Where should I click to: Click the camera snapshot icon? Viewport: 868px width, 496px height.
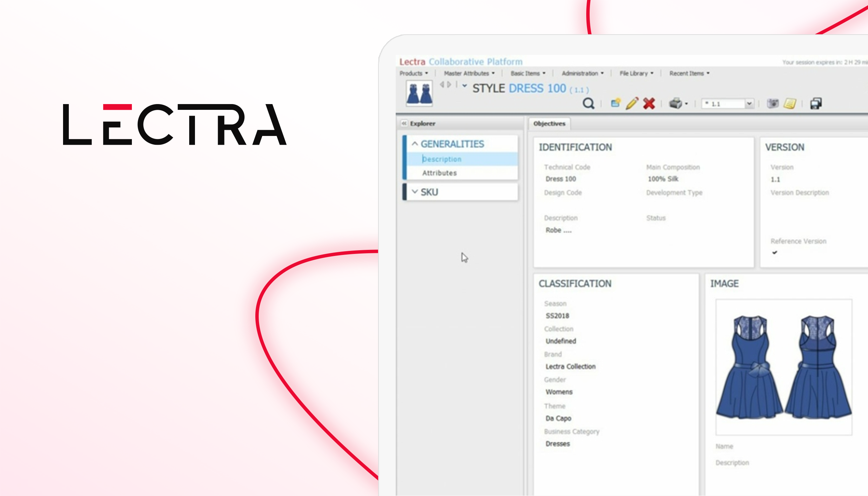click(773, 103)
